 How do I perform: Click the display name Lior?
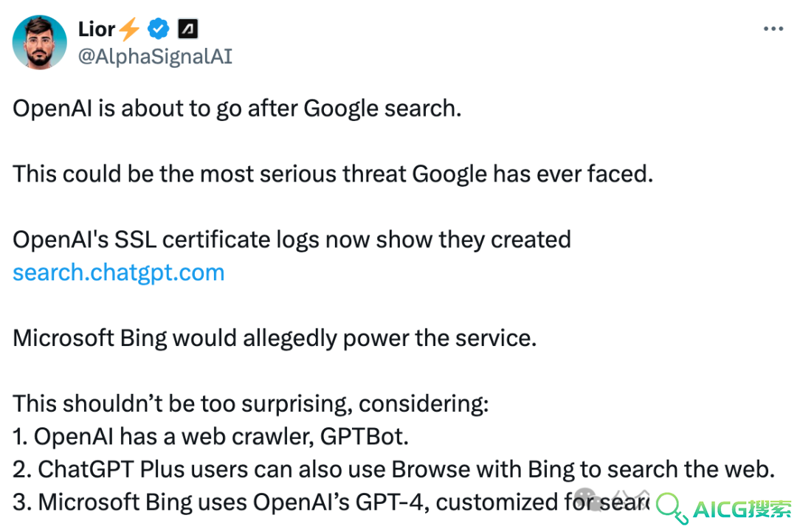97,29
